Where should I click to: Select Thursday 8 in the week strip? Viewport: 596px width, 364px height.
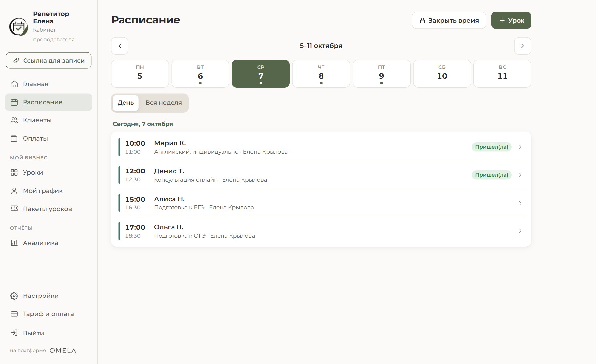(321, 74)
